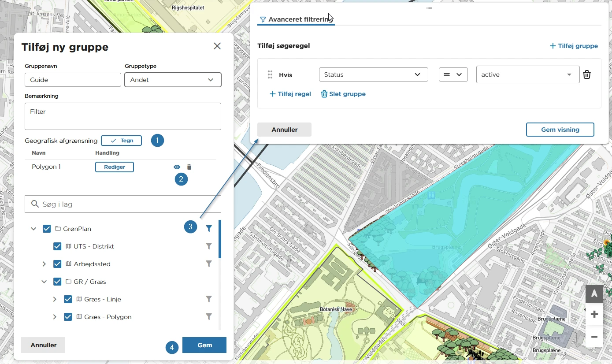The width and height of the screenshot is (612, 364).
Task: Open the active value dropdown
Action: [528, 74]
